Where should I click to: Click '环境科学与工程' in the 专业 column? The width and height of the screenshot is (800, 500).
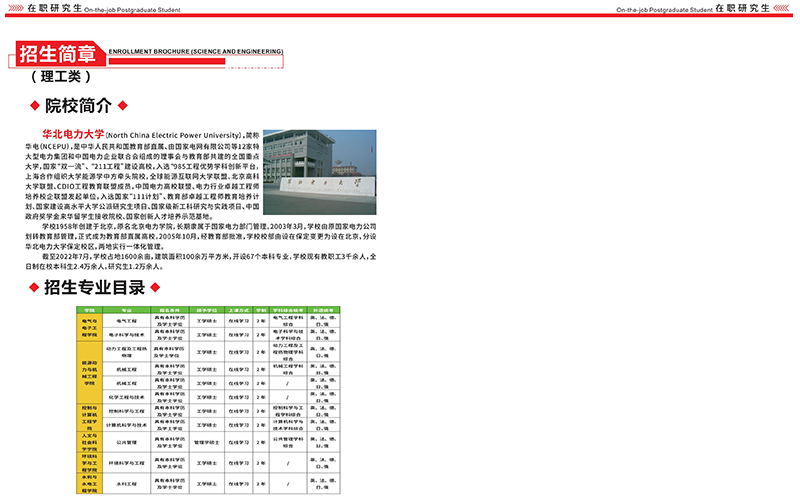pyautogui.click(x=127, y=463)
